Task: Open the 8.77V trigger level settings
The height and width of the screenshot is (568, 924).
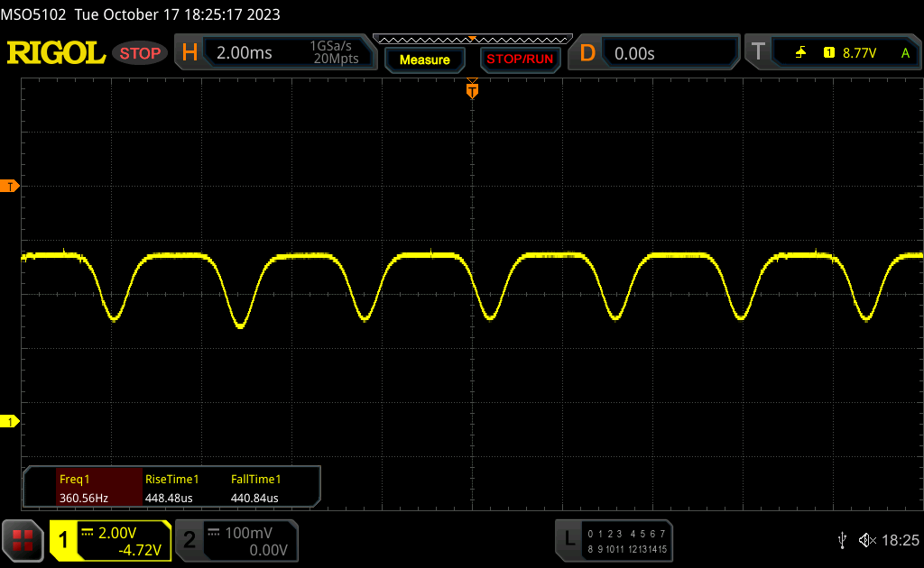Action: pyautogui.click(x=858, y=53)
